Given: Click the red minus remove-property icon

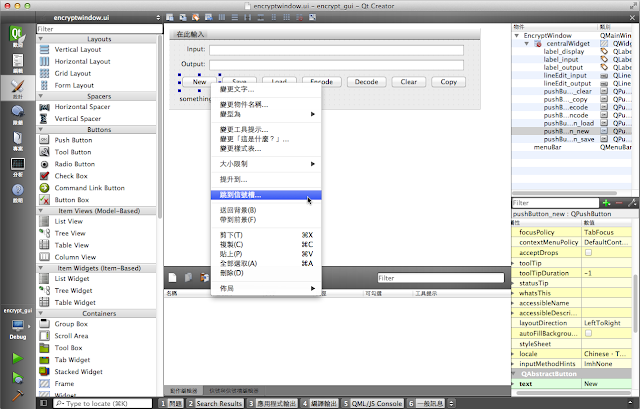Looking at the screenshot, I should (x=619, y=203).
